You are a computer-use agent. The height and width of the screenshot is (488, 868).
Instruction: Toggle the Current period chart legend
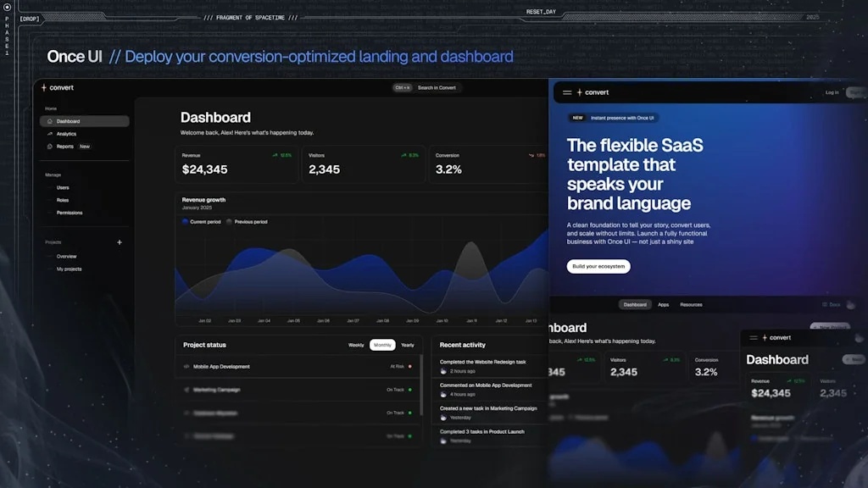pos(200,221)
